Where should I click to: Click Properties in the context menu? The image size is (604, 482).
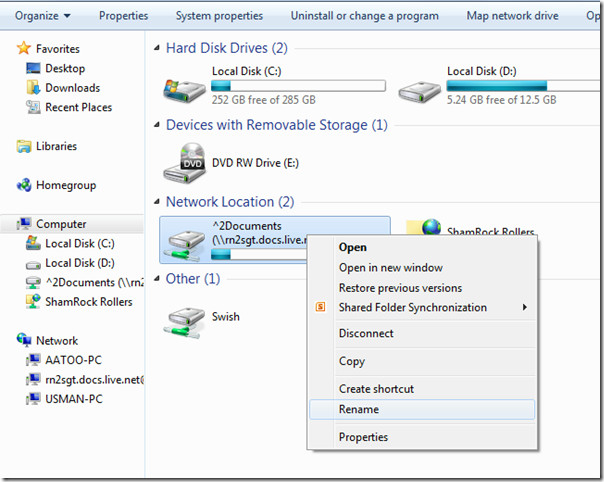coord(363,437)
